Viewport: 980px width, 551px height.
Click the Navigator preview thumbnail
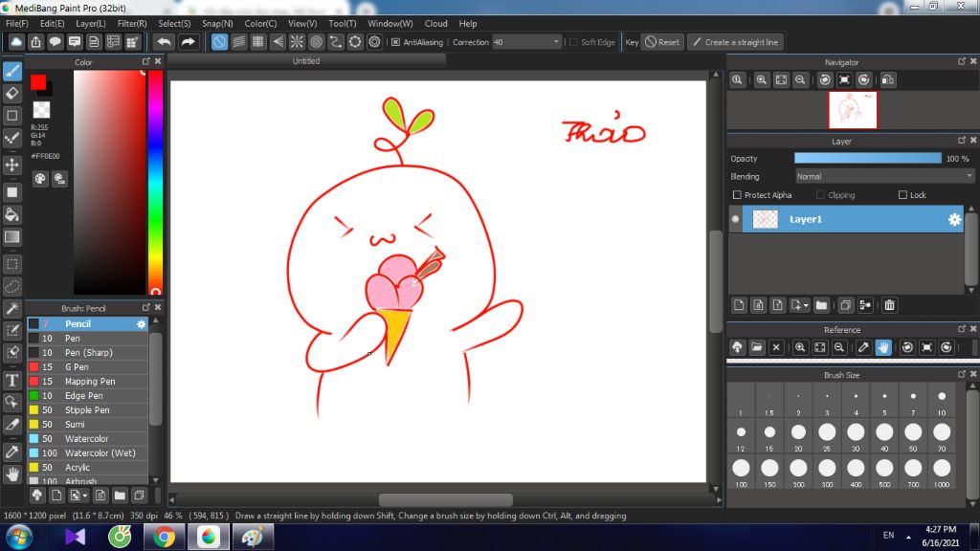point(853,110)
